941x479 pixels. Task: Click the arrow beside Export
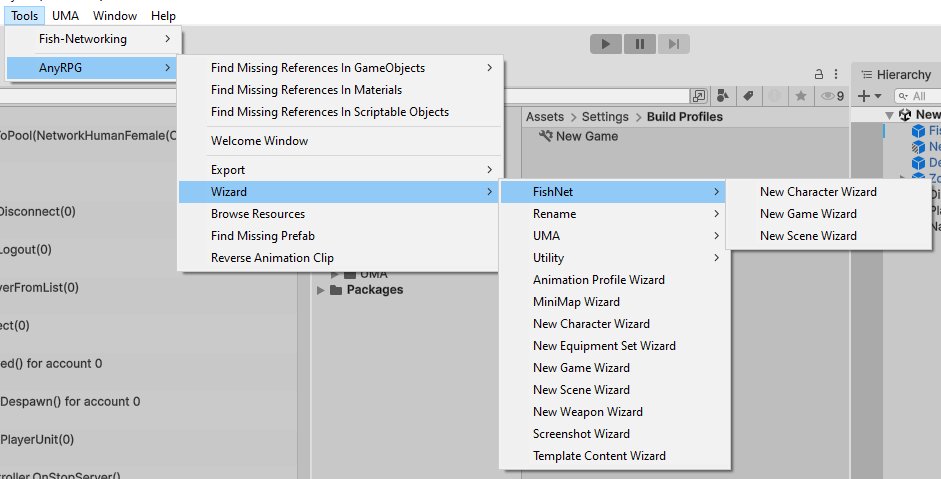coord(490,170)
